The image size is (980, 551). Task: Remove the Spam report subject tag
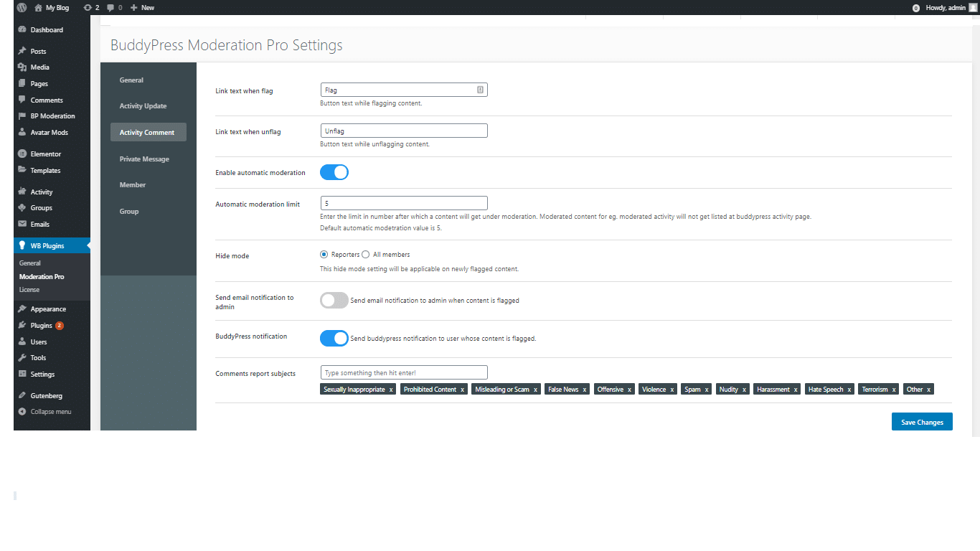[x=707, y=390]
